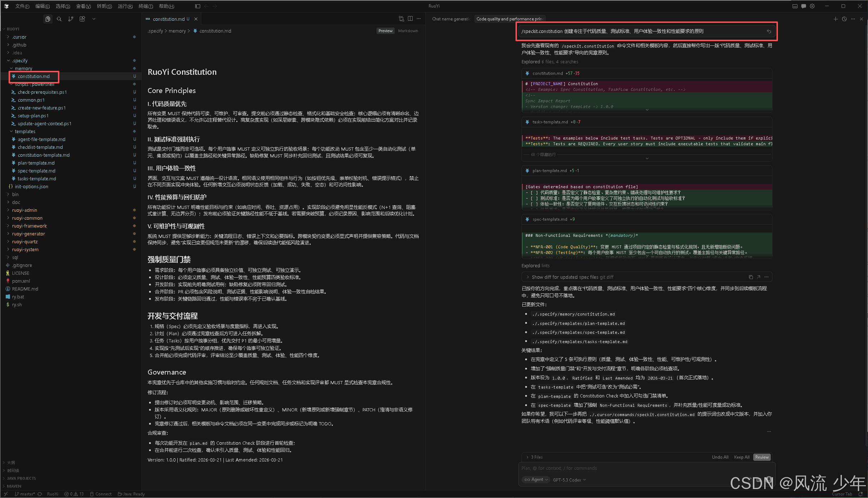Click the open changes compare icon
The height and width of the screenshot is (498, 868).
coord(401,19)
